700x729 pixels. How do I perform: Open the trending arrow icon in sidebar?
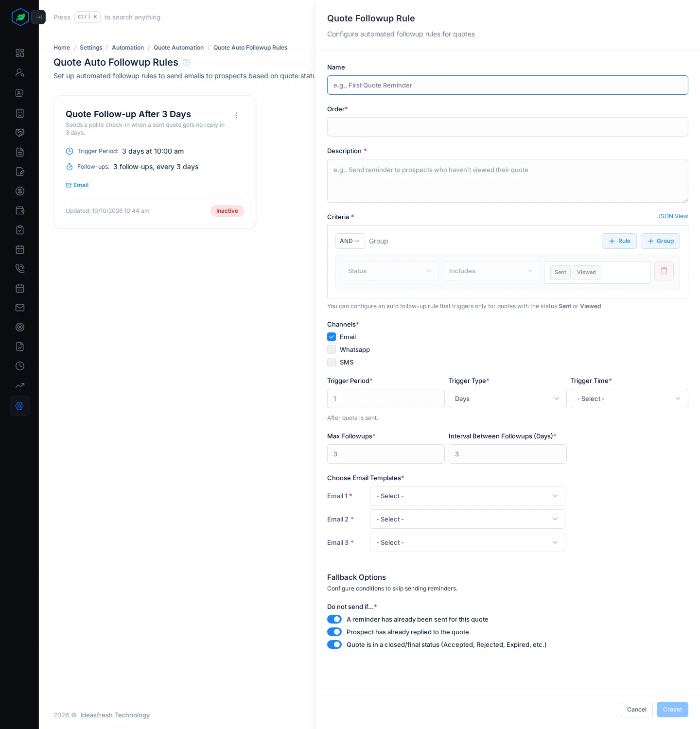pyautogui.click(x=20, y=385)
